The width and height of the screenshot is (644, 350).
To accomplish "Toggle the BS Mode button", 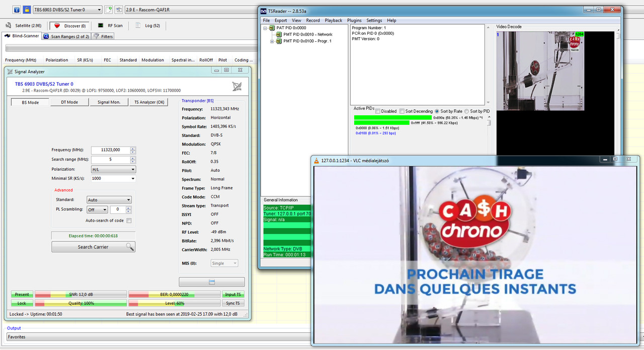I will click(x=30, y=102).
